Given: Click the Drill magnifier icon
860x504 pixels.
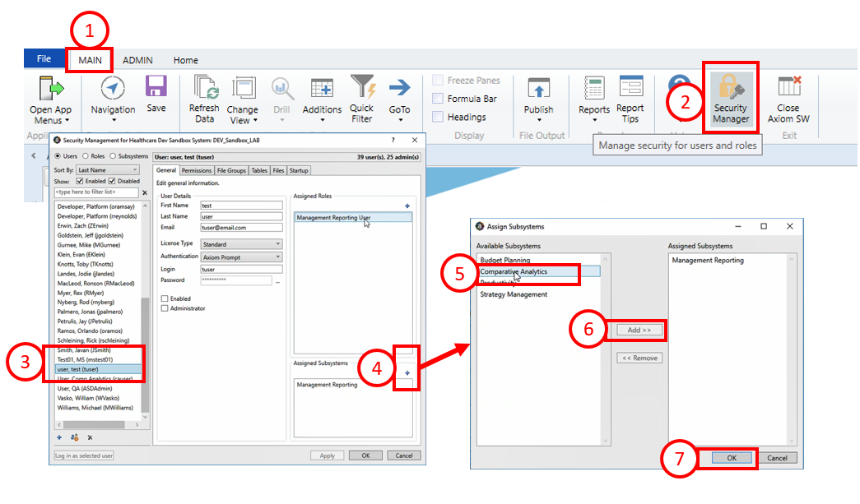Looking at the screenshot, I should (282, 88).
